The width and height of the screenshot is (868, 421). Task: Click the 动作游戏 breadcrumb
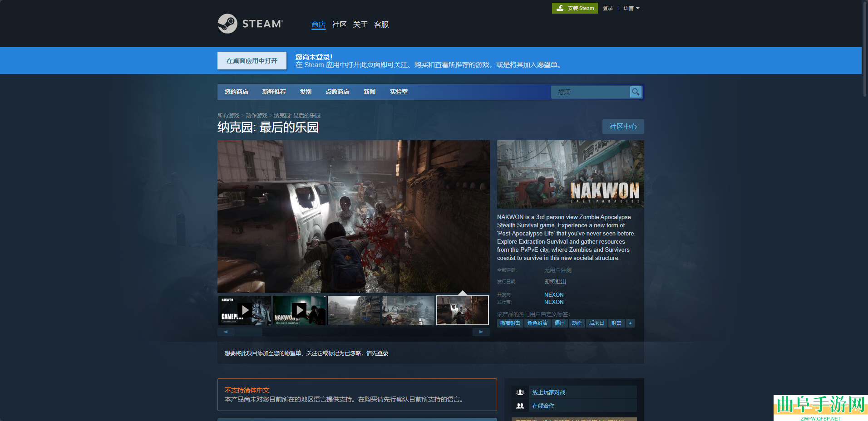[256, 116]
